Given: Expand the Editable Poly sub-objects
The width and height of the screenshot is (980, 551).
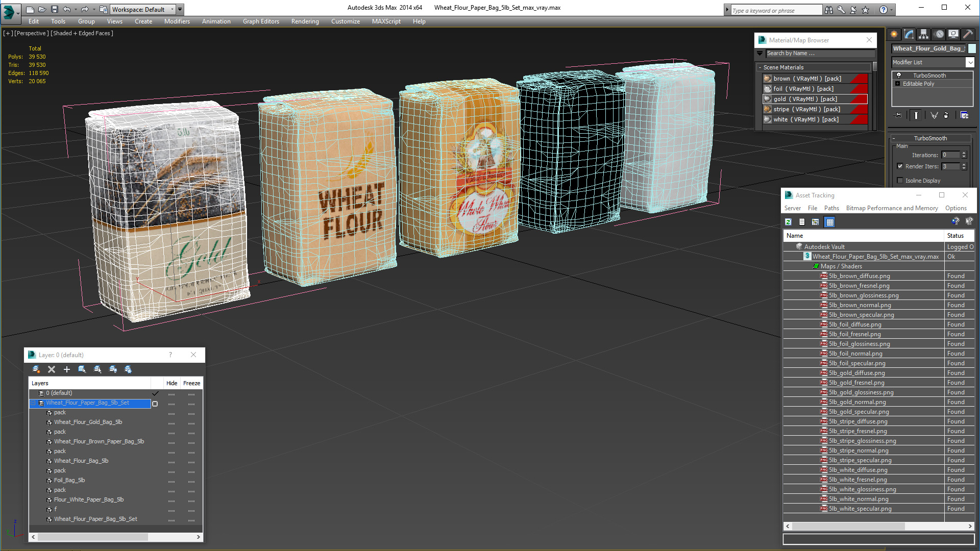Looking at the screenshot, I should (897, 84).
